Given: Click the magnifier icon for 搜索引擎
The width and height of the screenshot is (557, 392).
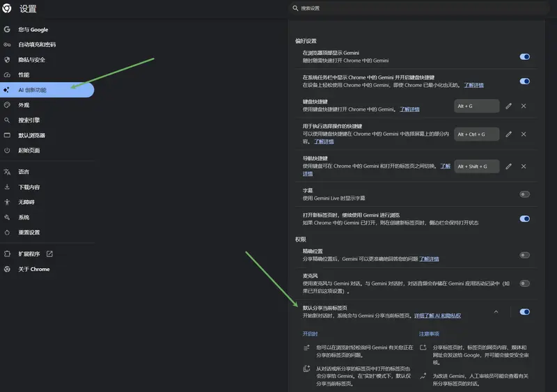Looking at the screenshot, I should point(7,120).
